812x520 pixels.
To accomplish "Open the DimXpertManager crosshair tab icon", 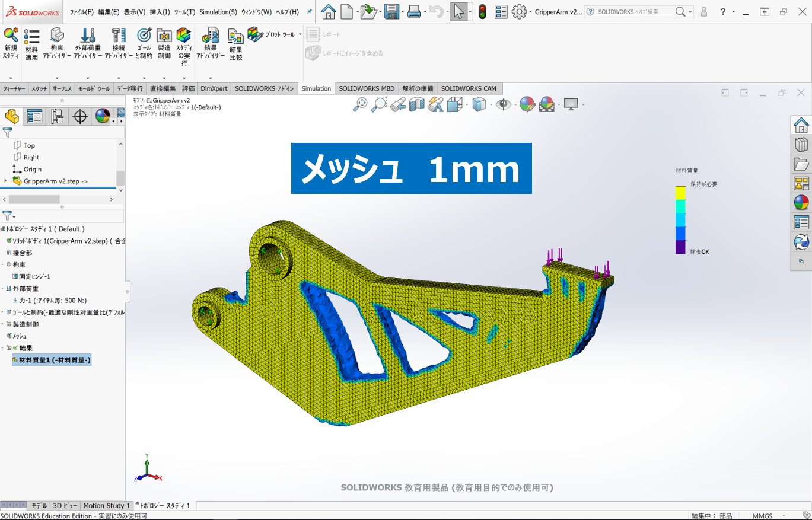I will (x=80, y=116).
